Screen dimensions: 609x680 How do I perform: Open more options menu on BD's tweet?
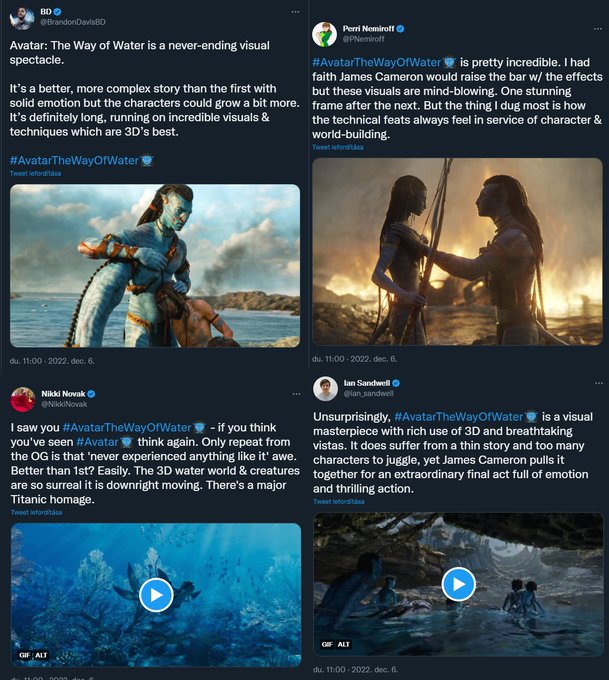pos(295,12)
